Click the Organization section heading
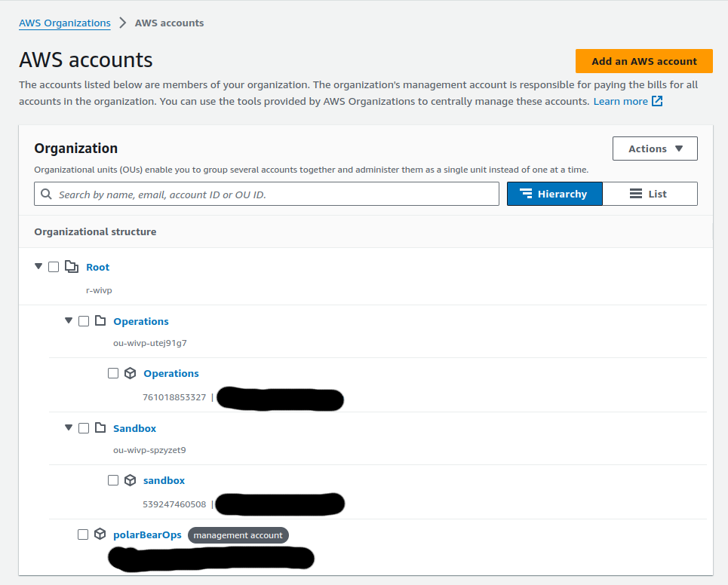The height and width of the screenshot is (585, 728). pyautogui.click(x=75, y=148)
